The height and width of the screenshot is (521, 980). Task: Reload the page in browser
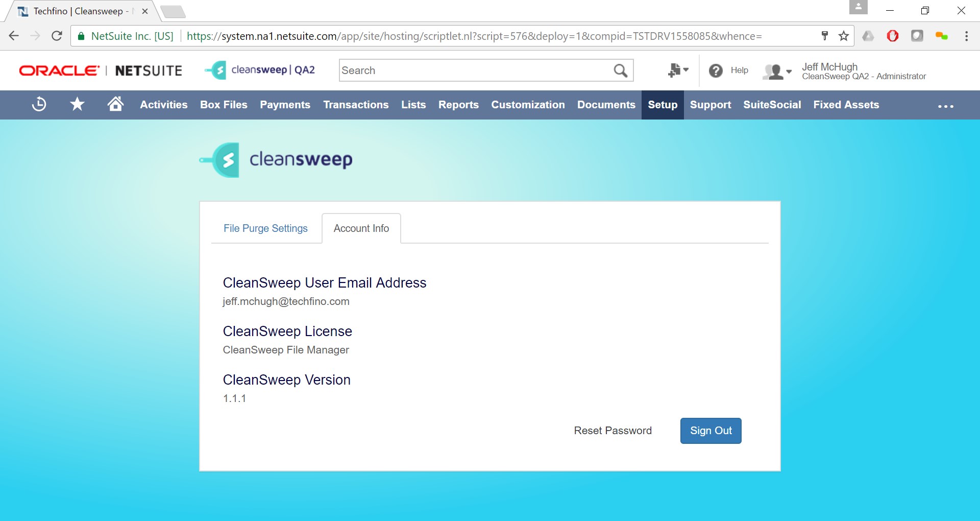[x=57, y=36]
